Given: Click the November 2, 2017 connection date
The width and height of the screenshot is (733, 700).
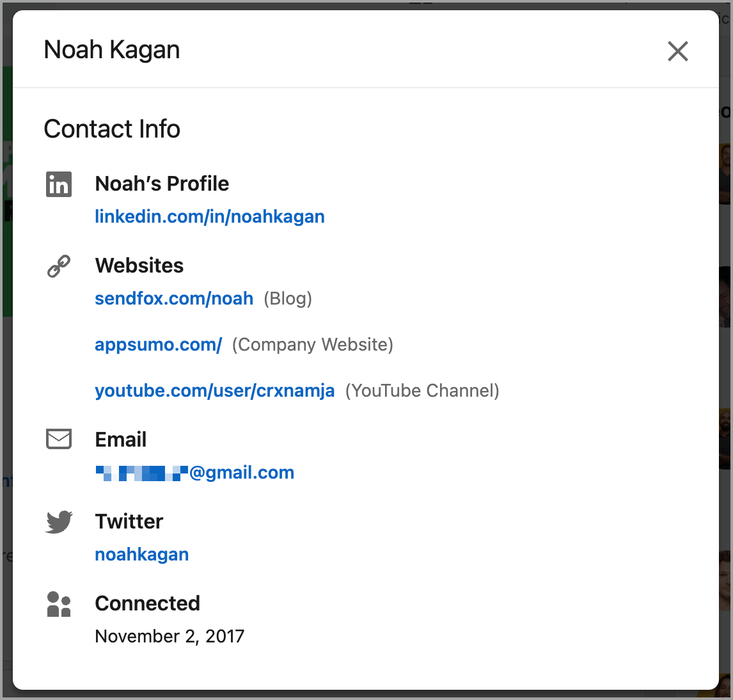Looking at the screenshot, I should coord(169,636).
